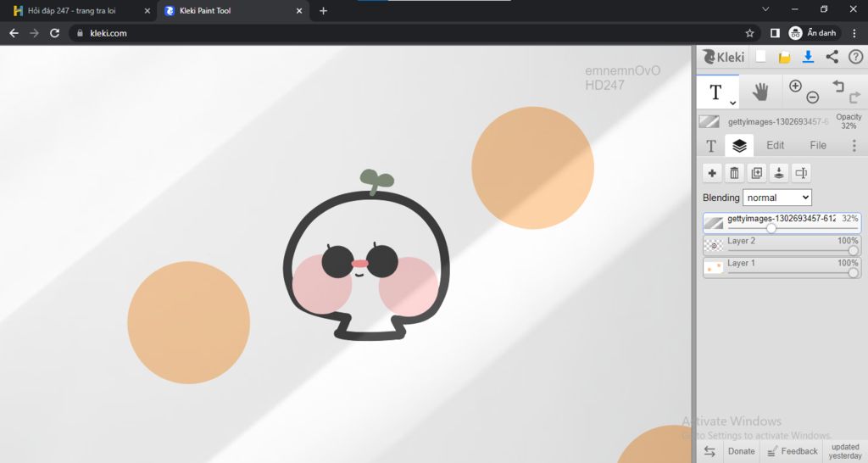Click the Donate button
The width and height of the screenshot is (868, 463).
pyautogui.click(x=741, y=451)
